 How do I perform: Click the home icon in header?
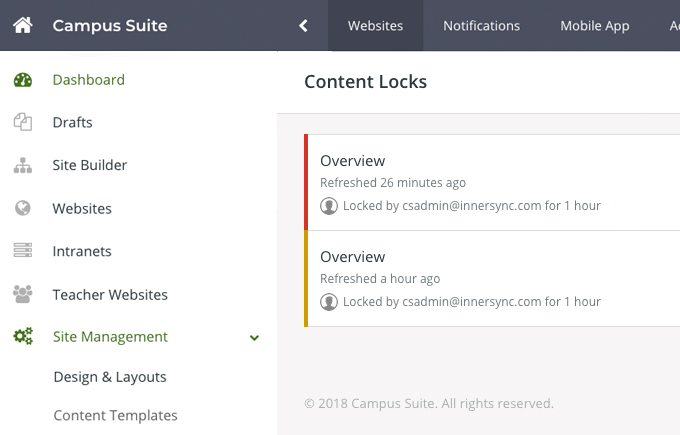(x=23, y=25)
